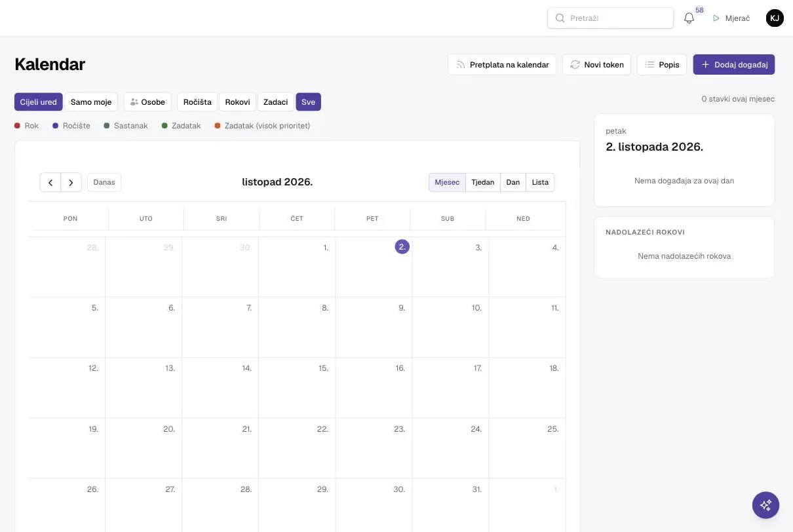Go to the next month arrow

click(x=71, y=182)
